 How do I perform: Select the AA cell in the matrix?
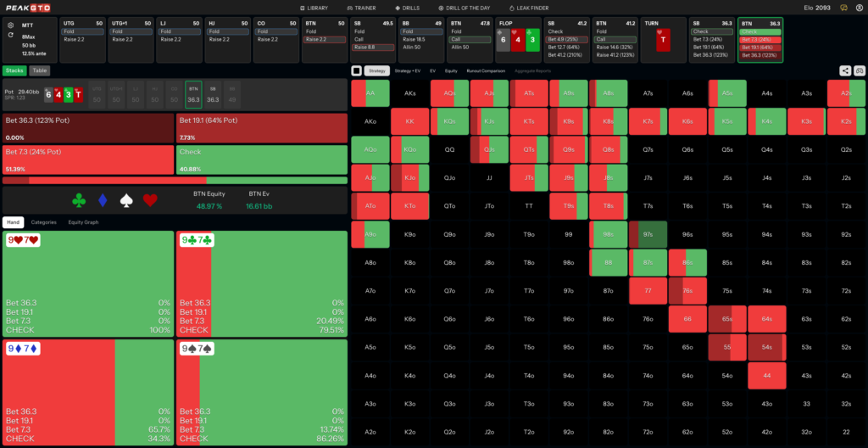pyautogui.click(x=370, y=93)
